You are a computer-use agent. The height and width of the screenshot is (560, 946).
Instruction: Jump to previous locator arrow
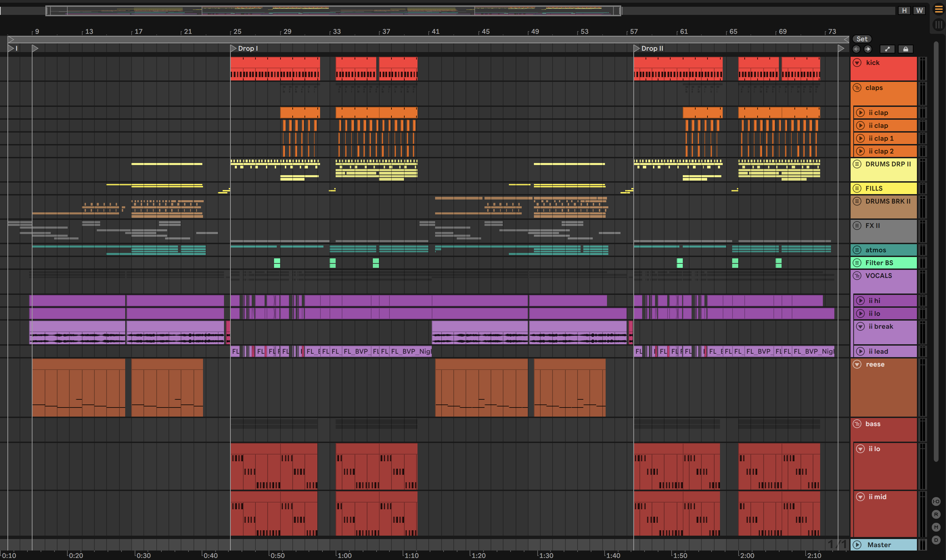[857, 49]
